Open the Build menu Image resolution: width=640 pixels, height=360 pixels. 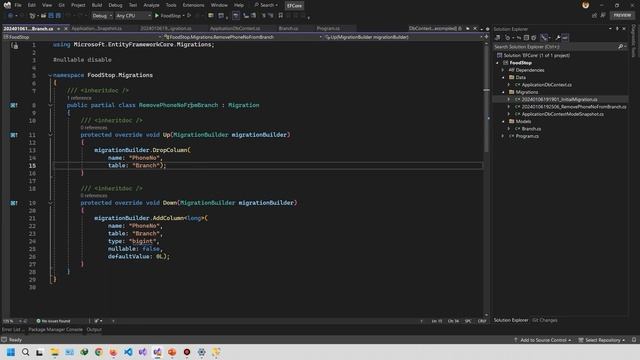coord(97,5)
